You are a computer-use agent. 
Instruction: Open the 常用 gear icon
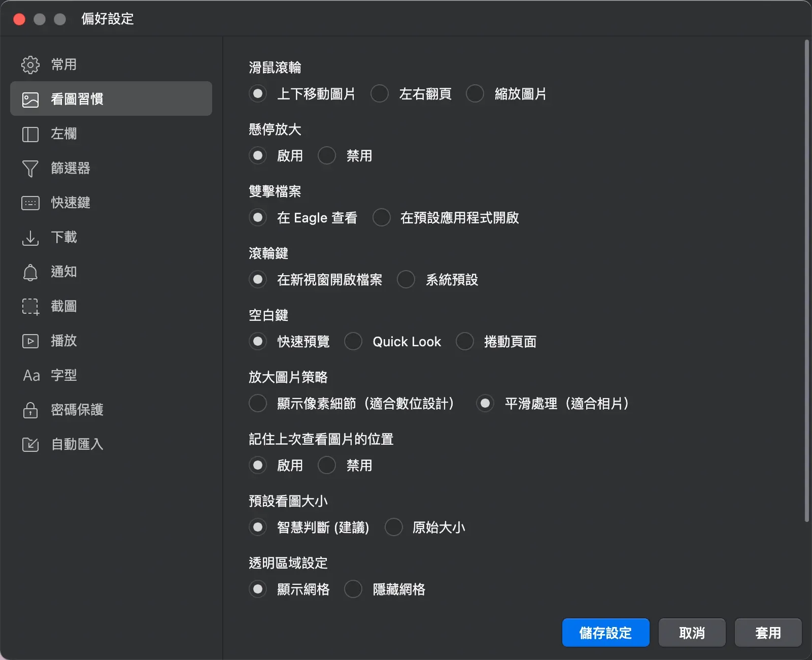[30, 64]
